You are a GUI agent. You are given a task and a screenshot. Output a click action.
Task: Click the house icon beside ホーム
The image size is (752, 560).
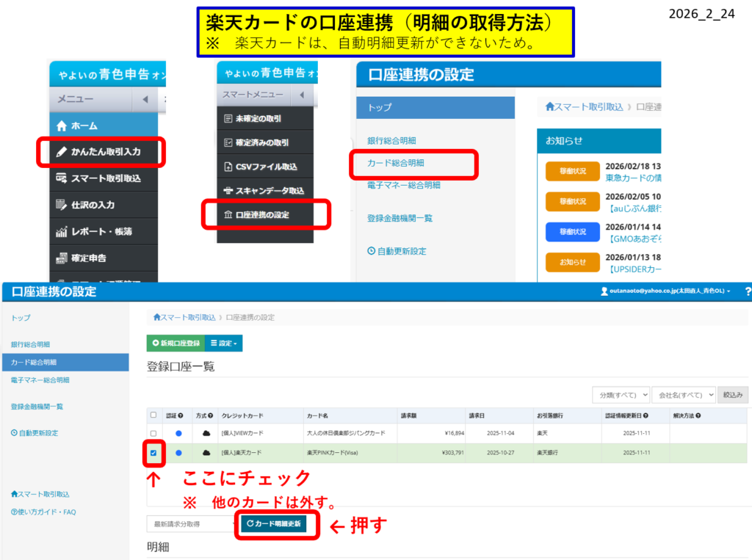coord(62,126)
